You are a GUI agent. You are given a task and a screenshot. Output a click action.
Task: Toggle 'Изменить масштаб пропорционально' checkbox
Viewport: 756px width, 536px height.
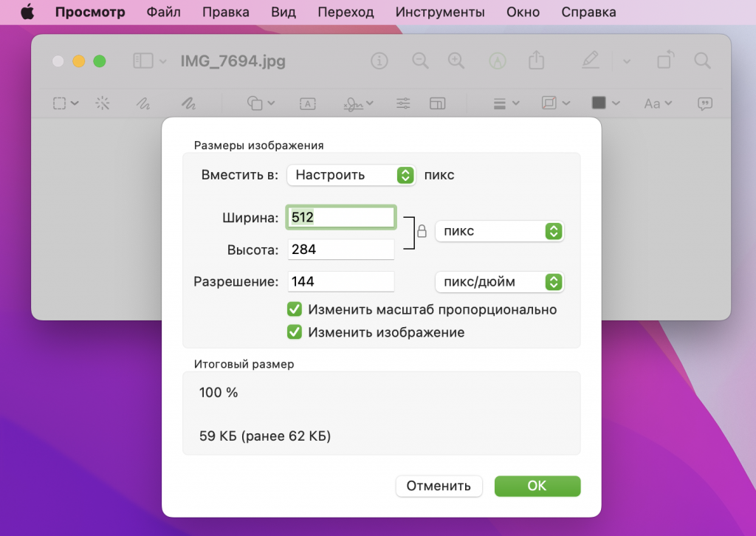(x=295, y=309)
